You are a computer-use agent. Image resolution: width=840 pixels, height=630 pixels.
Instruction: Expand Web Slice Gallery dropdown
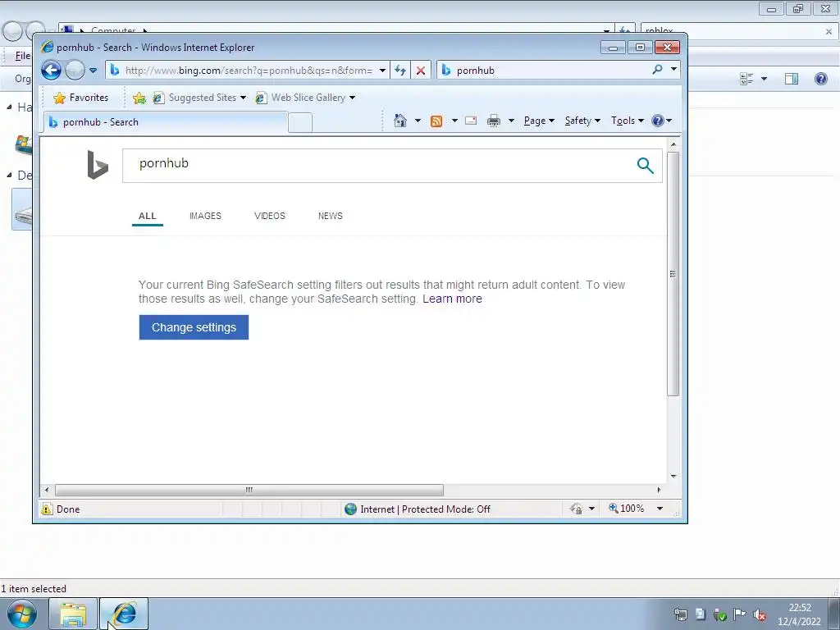352,98
